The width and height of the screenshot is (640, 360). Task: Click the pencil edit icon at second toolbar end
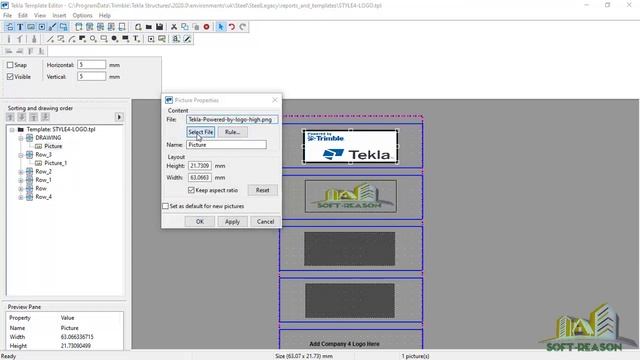click(x=187, y=39)
